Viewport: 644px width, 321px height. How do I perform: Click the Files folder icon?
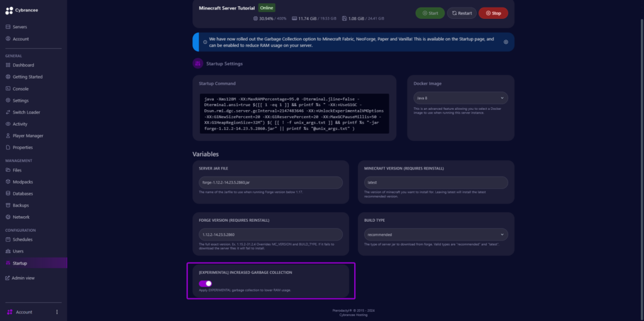click(8, 170)
